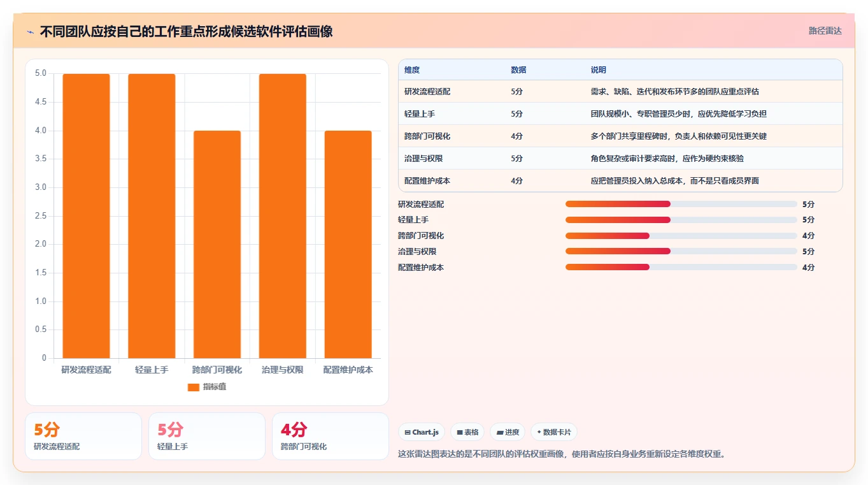Image resolution: width=868 pixels, height=485 pixels.
Task: Click the 研发流程适配 progress bar
Action: coord(681,204)
